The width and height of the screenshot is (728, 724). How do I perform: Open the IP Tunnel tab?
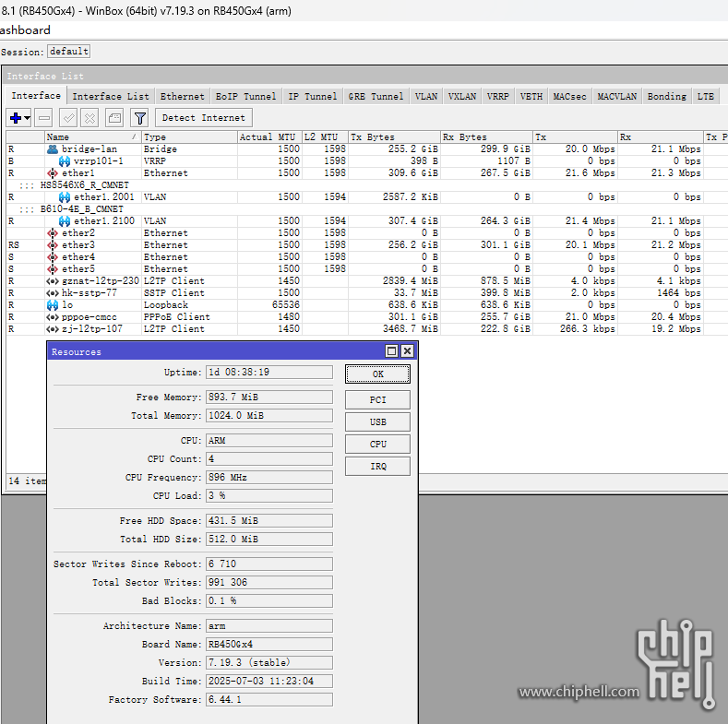pos(313,97)
